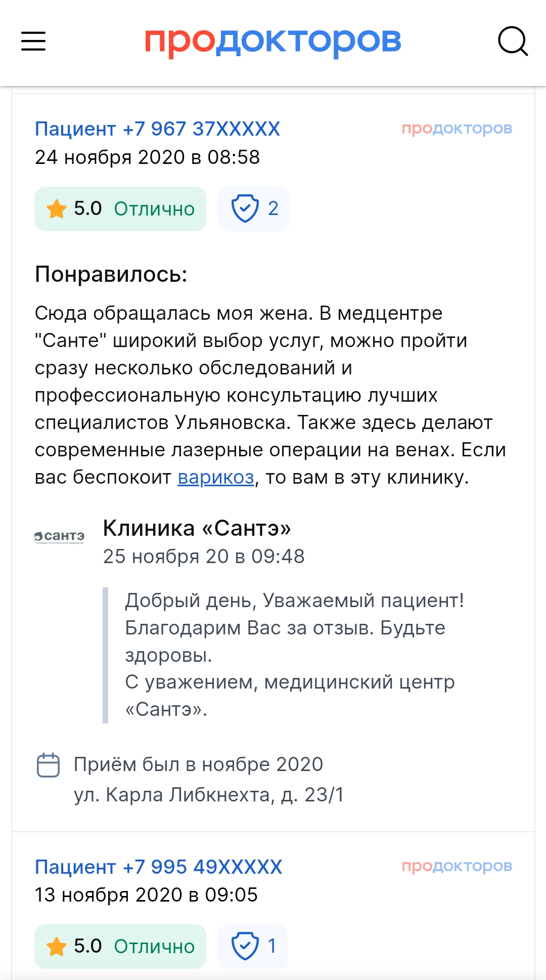This screenshot has height=980, width=546.
Task: Tap the search magnifier icon
Action: click(513, 41)
